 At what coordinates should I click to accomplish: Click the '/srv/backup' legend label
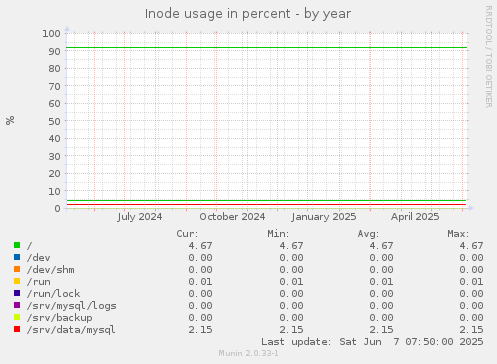(60, 318)
